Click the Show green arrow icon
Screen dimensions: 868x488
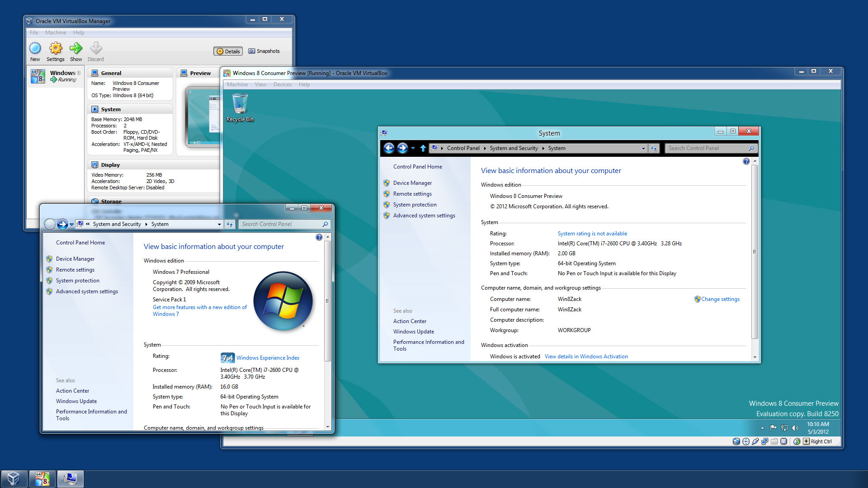76,48
